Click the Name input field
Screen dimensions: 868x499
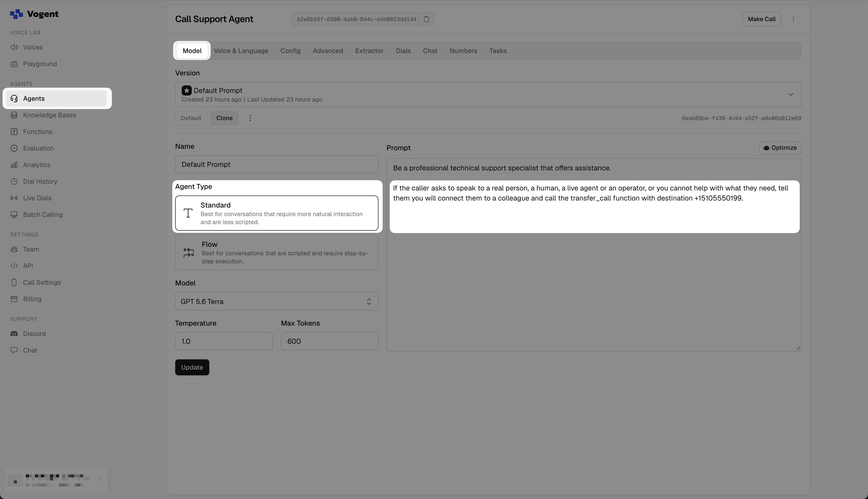[276, 165]
